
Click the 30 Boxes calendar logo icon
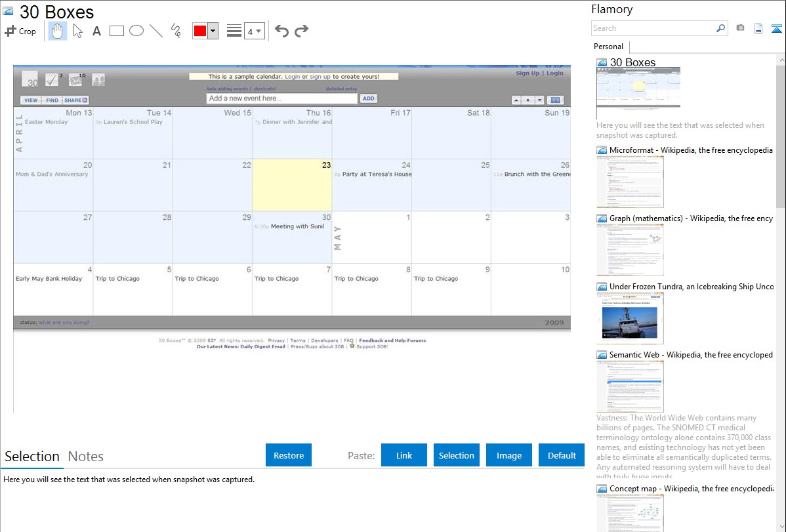coord(30,79)
